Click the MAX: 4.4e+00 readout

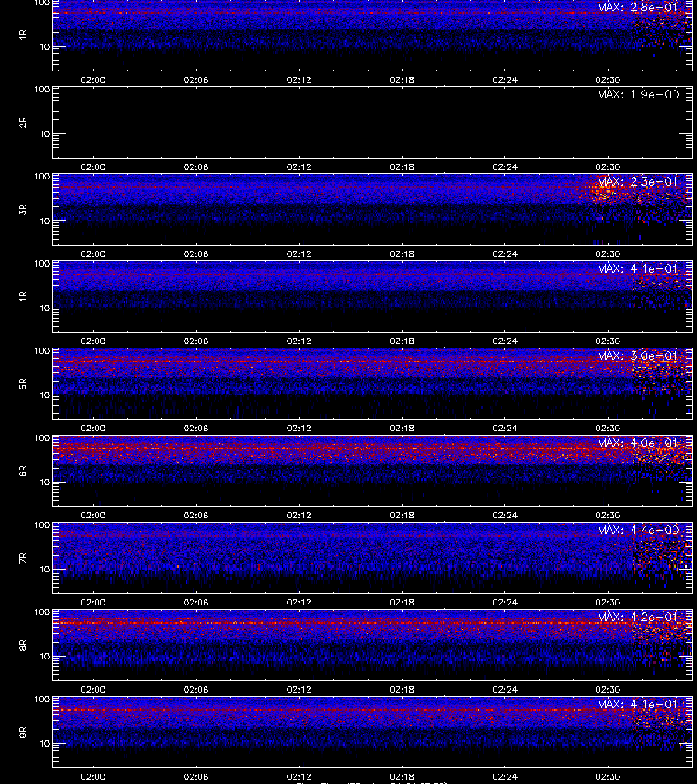638,530
